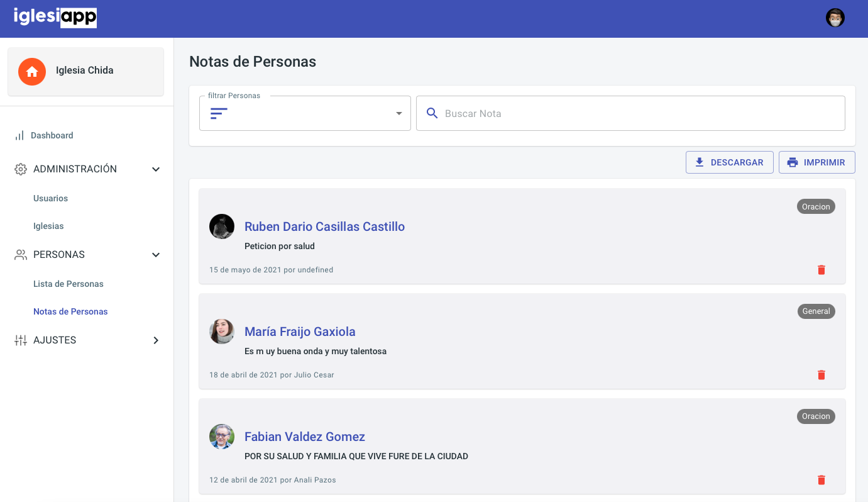868x502 pixels.
Task: Click María Fraijo Gaxiola's avatar
Action: click(222, 332)
